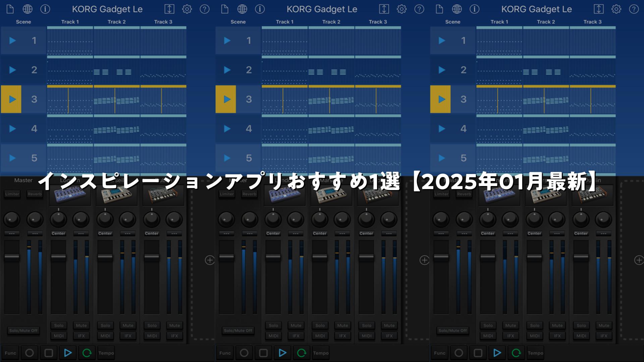Select master volume fader in left screenshot
Viewport: 644px width, 362px height.
pos(12,257)
